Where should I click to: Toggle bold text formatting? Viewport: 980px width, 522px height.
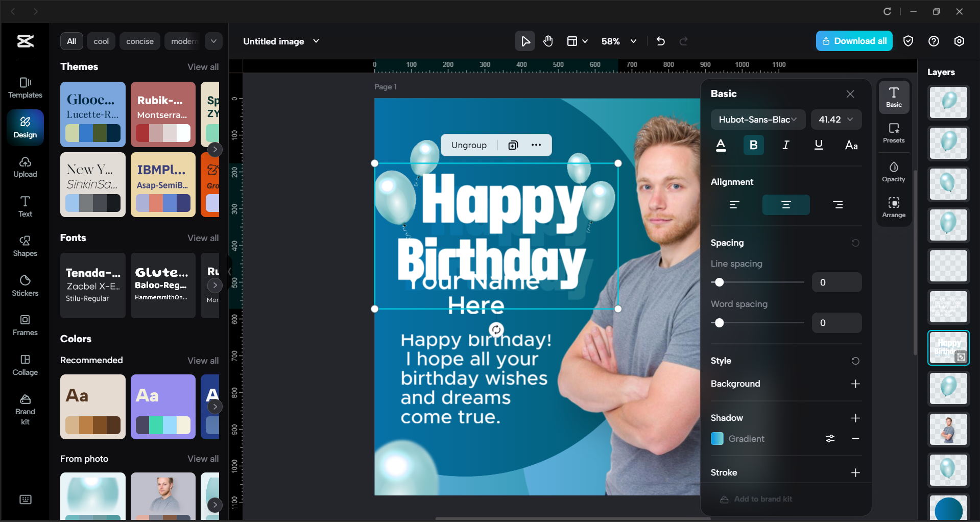pos(753,145)
